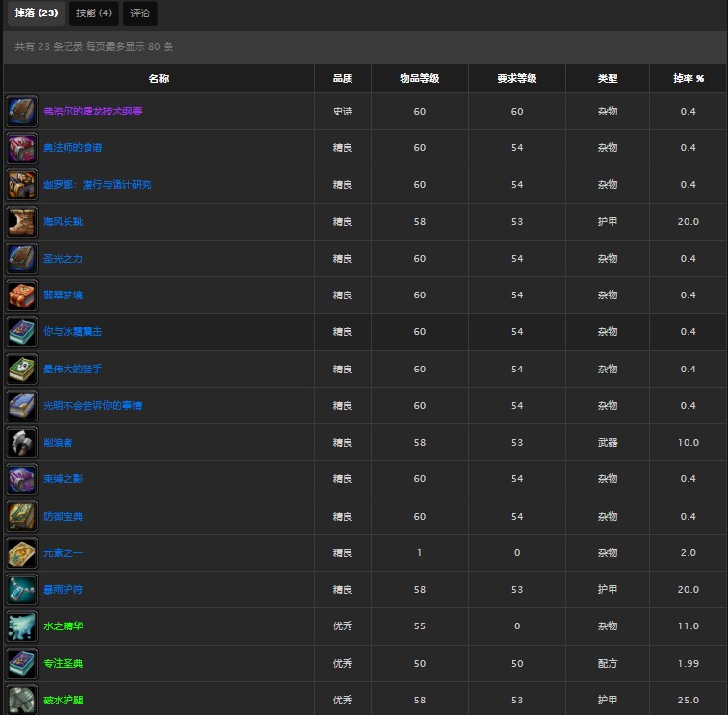The height and width of the screenshot is (715, 728).
Task: Open the 迦罗娜：潜行与诡计研究 name link
Action: coord(97,185)
